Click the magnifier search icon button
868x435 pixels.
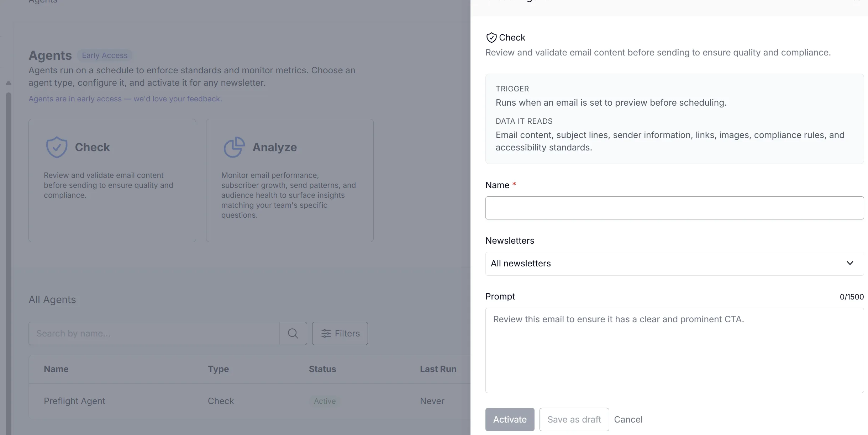(293, 333)
